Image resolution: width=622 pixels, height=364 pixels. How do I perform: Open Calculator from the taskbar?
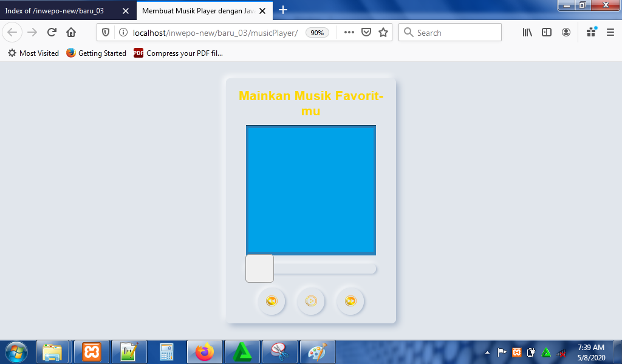tap(166, 352)
